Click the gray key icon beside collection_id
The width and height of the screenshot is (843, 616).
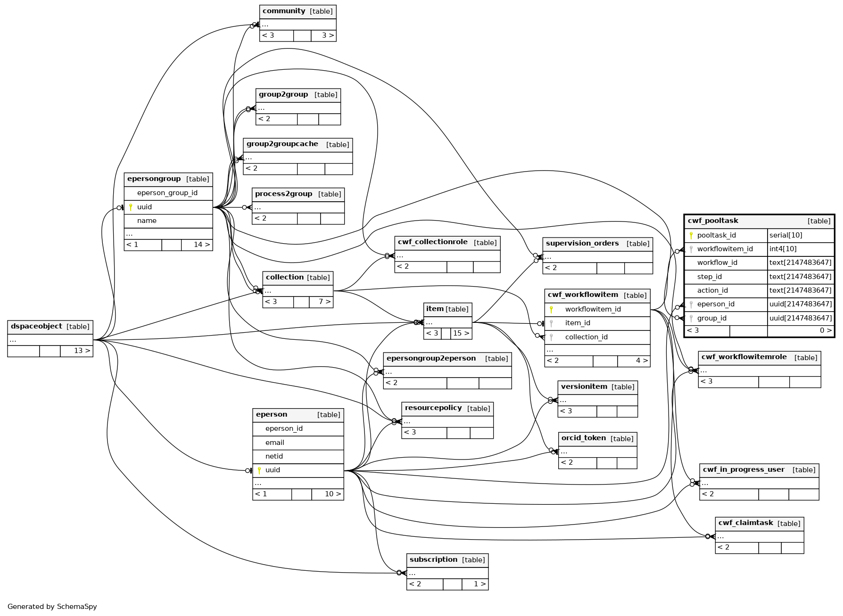pos(551,337)
